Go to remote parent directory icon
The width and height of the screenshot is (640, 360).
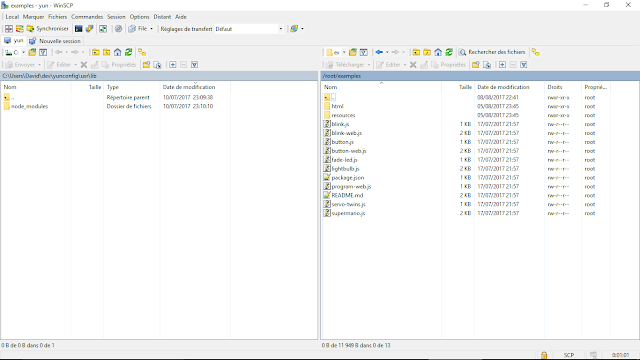[x=416, y=52]
